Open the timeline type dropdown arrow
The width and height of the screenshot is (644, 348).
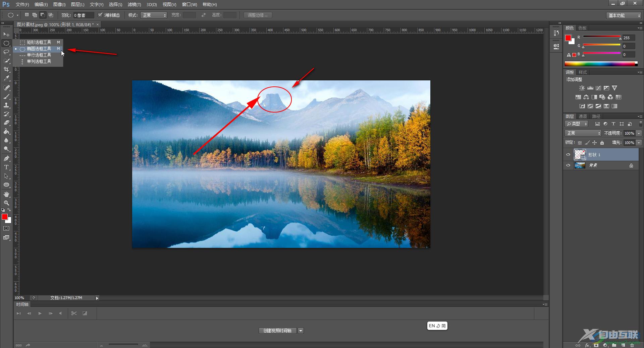pos(301,331)
